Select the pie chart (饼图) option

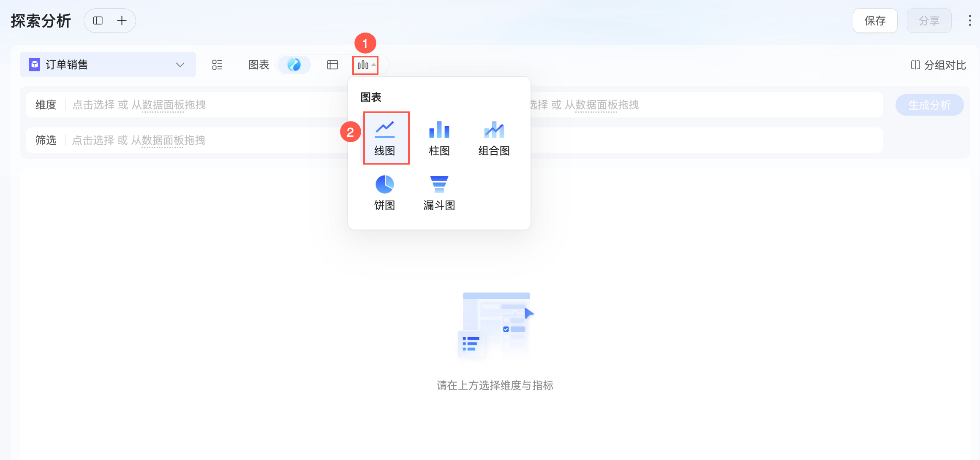[384, 192]
